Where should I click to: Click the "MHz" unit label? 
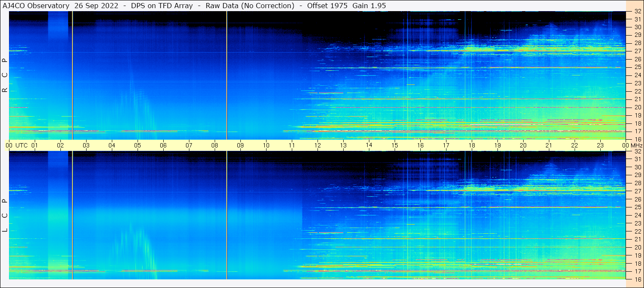tap(636, 145)
